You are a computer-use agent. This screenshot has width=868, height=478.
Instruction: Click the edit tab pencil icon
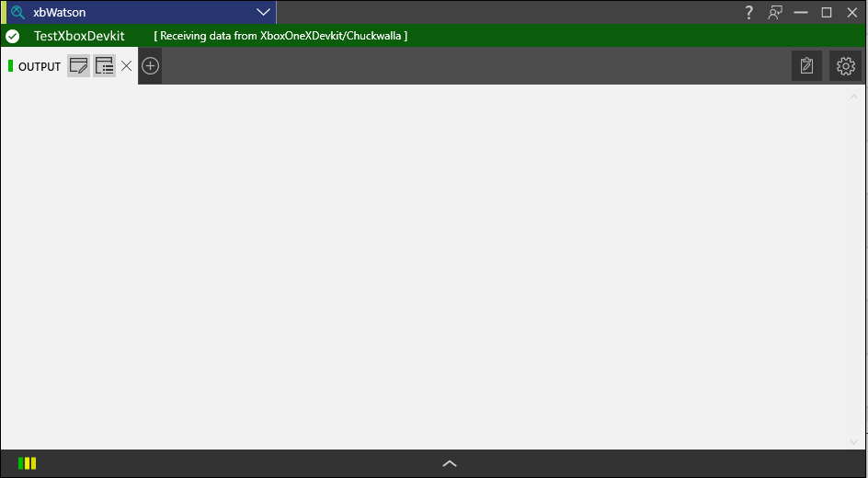(78, 66)
